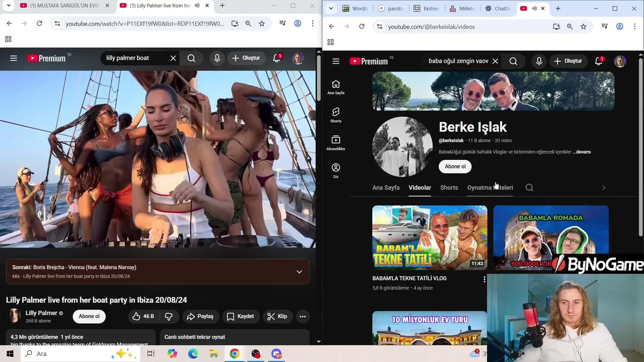
Task: Mute the Lilly Palmer tab audio
Action: pyautogui.click(x=197, y=6)
